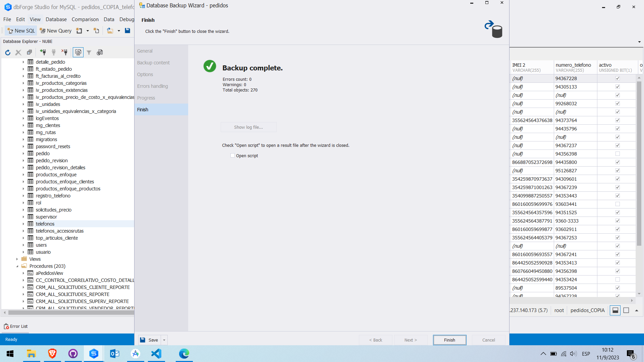The width and height of the screenshot is (644, 362).
Task: Open the dropdown arrow next to the new document icon
Action: 88,31
